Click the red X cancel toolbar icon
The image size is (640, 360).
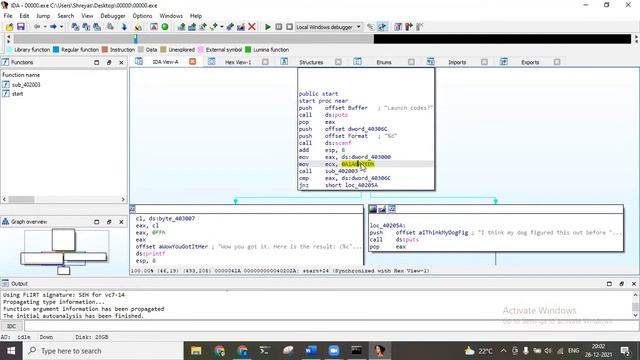click(x=252, y=27)
